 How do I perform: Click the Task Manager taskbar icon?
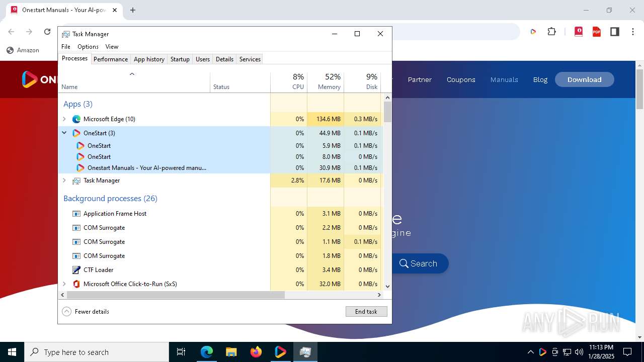(x=305, y=352)
